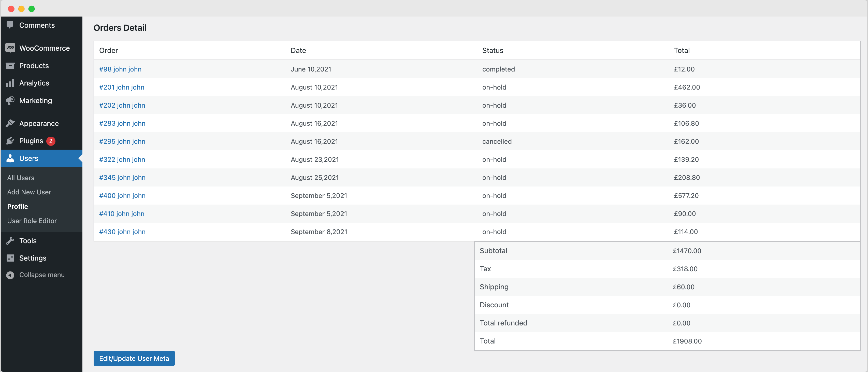Click the Analytics bar chart icon
This screenshot has height=372, width=868.
tap(10, 83)
